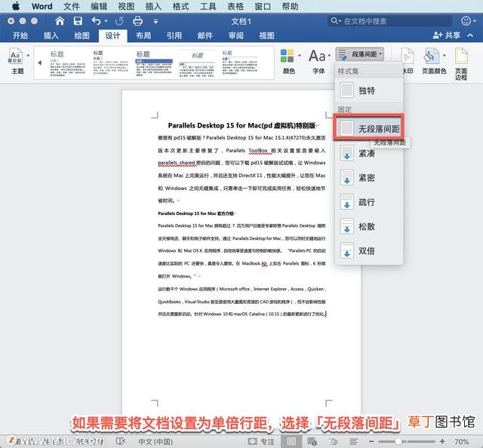The width and height of the screenshot is (483, 448).
Task: Click the Redo icon
Action: point(119,21)
